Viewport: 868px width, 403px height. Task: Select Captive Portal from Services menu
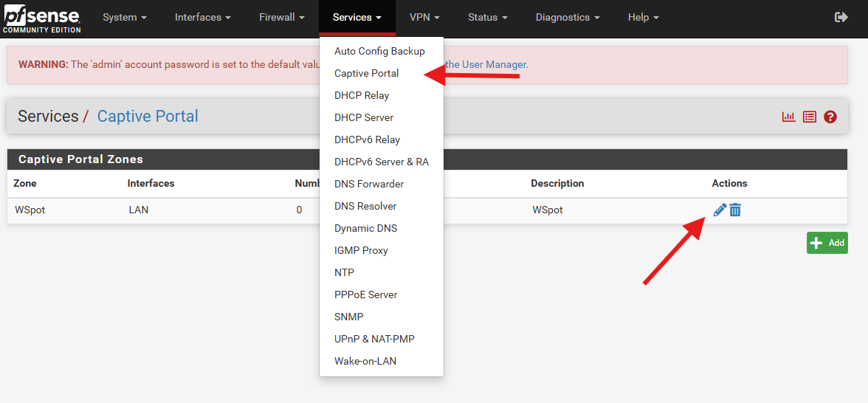pos(366,73)
